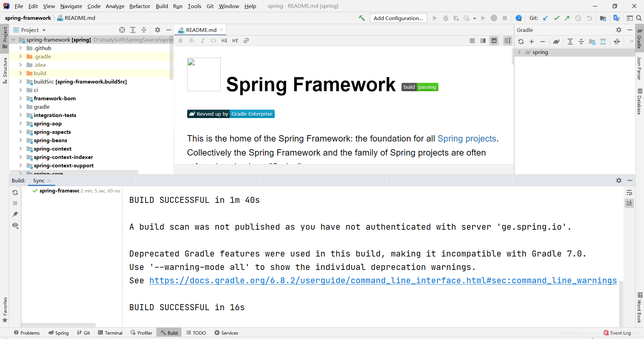The height and width of the screenshot is (339, 644).
Task: Insert link in markdown toolbar
Action: click(246, 41)
